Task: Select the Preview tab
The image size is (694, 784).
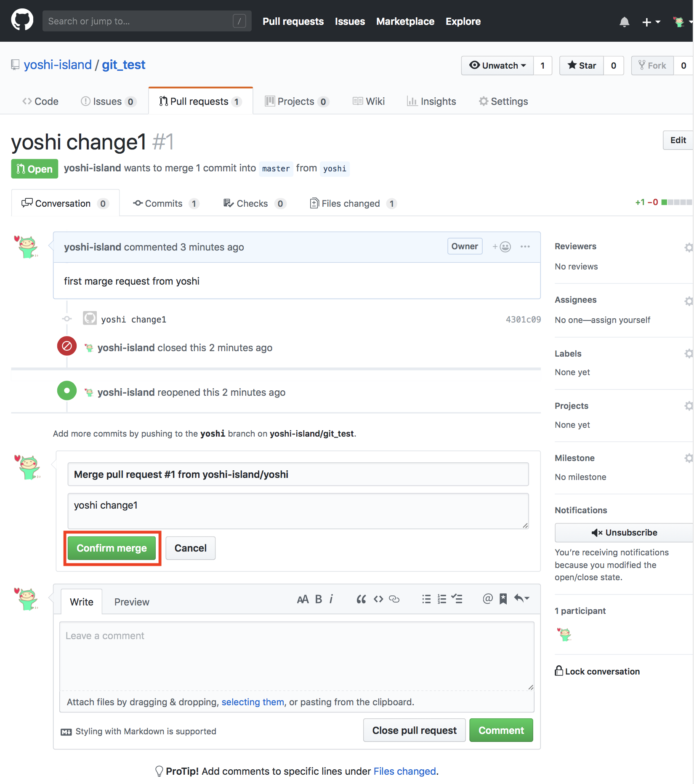Action: coord(132,602)
